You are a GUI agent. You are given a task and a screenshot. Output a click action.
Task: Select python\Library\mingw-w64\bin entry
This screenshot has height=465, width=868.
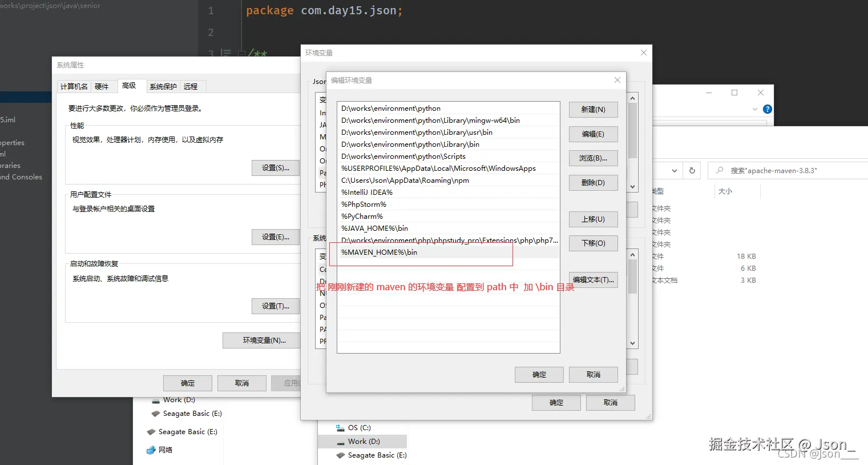[448, 121]
